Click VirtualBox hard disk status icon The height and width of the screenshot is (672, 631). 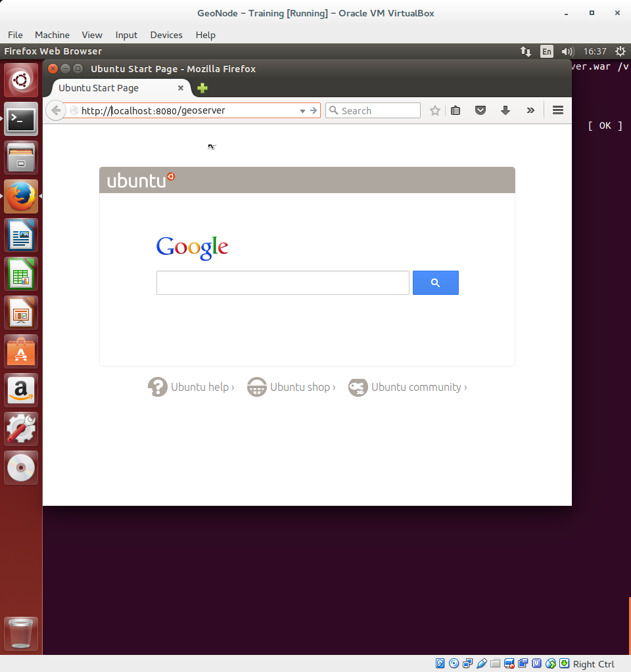pyautogui.click(x=440, y=663)
